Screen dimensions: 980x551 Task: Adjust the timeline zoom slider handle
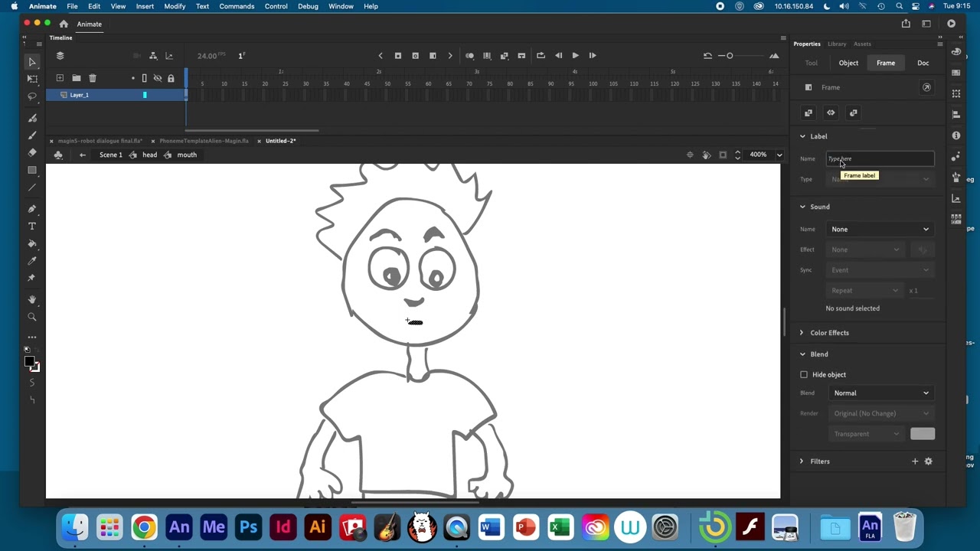tap(730, 55)
